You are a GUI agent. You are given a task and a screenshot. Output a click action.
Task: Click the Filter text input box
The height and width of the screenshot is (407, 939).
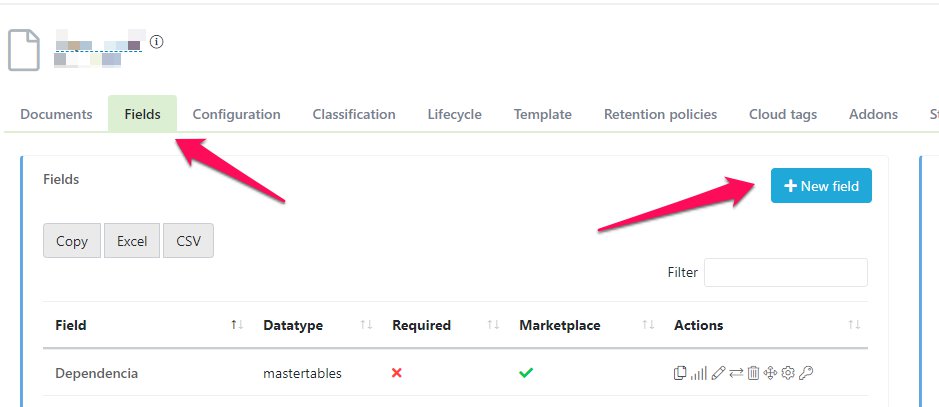click(x=786, y=272)
